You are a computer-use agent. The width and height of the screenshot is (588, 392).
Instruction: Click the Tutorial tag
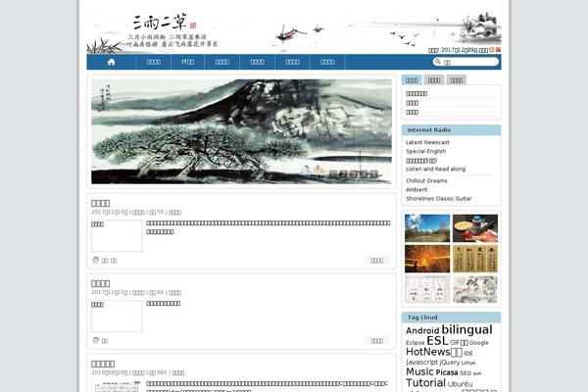point(425,383)
